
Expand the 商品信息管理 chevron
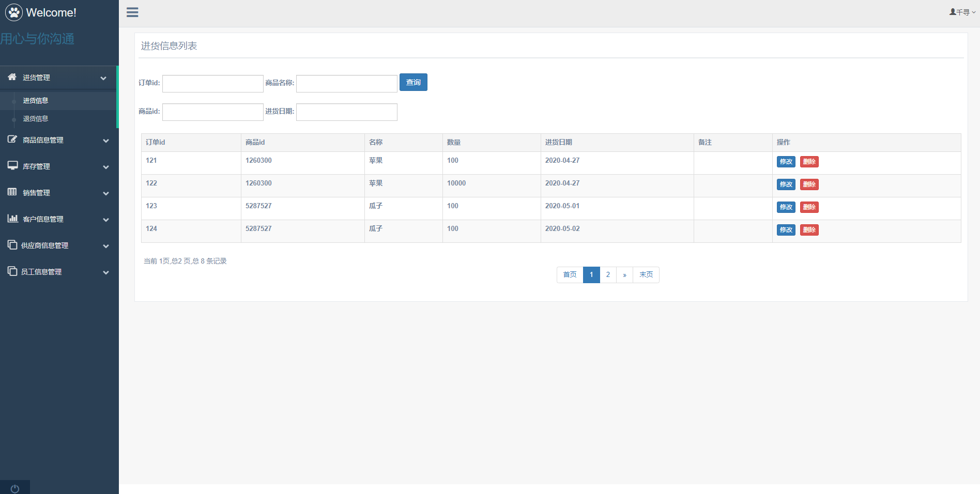(106, 141)
